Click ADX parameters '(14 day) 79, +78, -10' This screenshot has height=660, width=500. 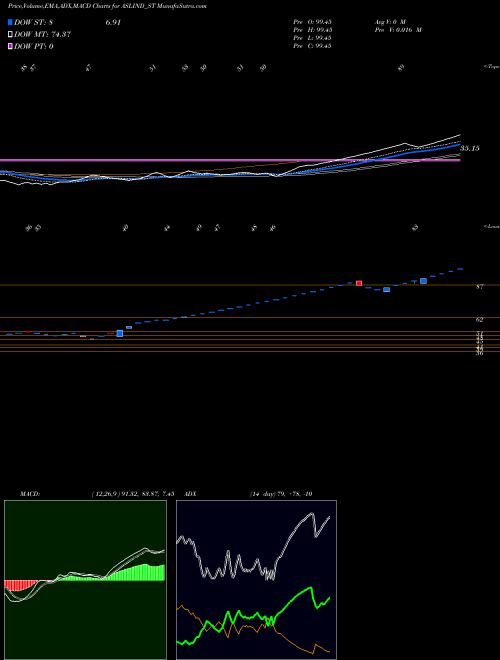point(281,494)
